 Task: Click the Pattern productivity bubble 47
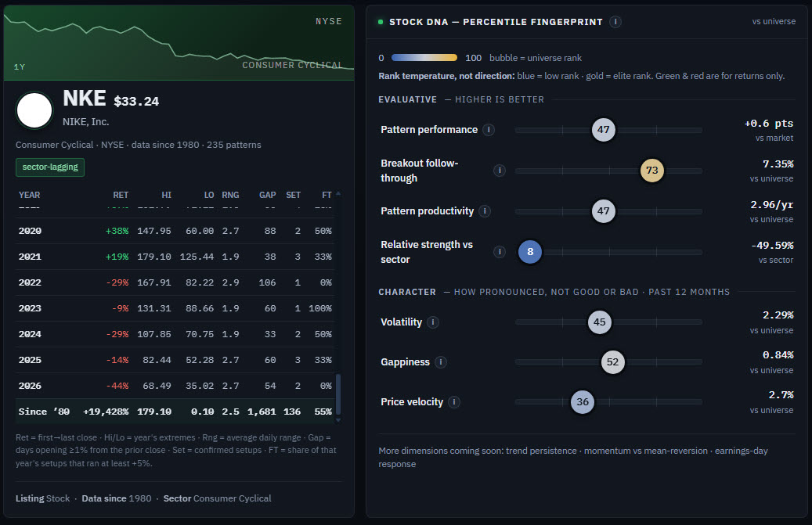click(603, 211)
